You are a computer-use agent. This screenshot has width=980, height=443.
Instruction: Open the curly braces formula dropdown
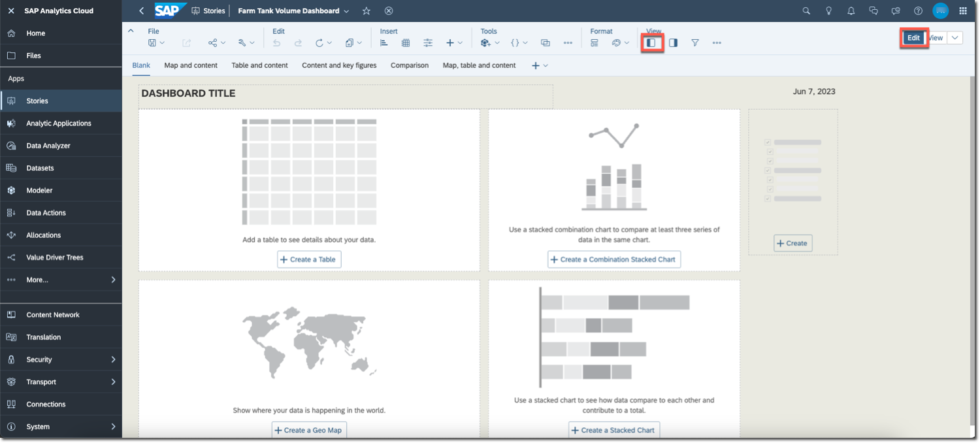[x=519, y=43]
